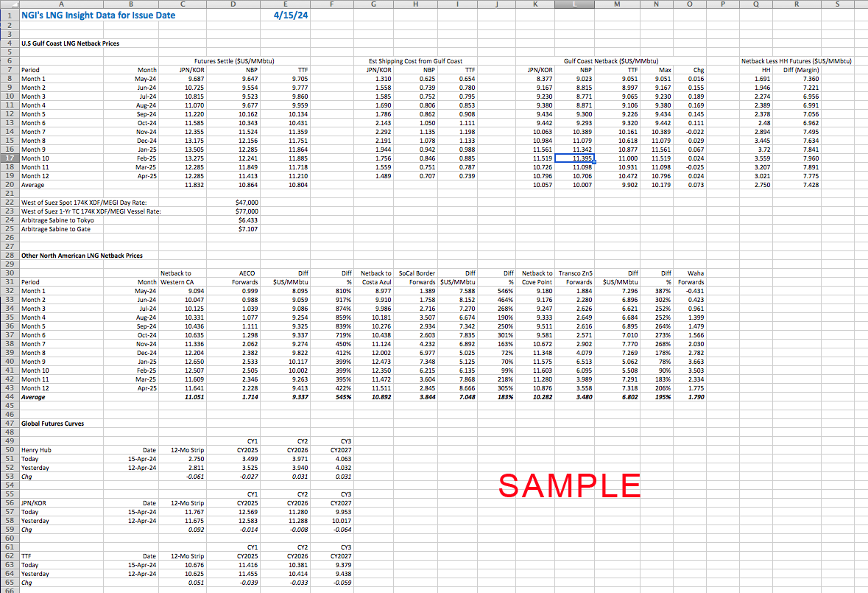
Task: Click column Q header labeled Q
Action: point(756,5)
